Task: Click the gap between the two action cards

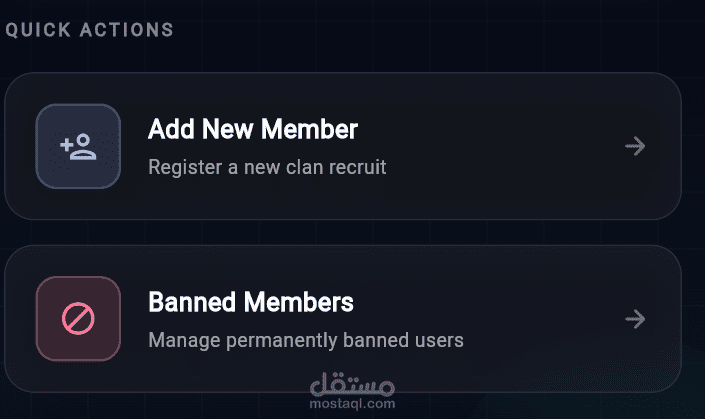Action: [342, 232]
